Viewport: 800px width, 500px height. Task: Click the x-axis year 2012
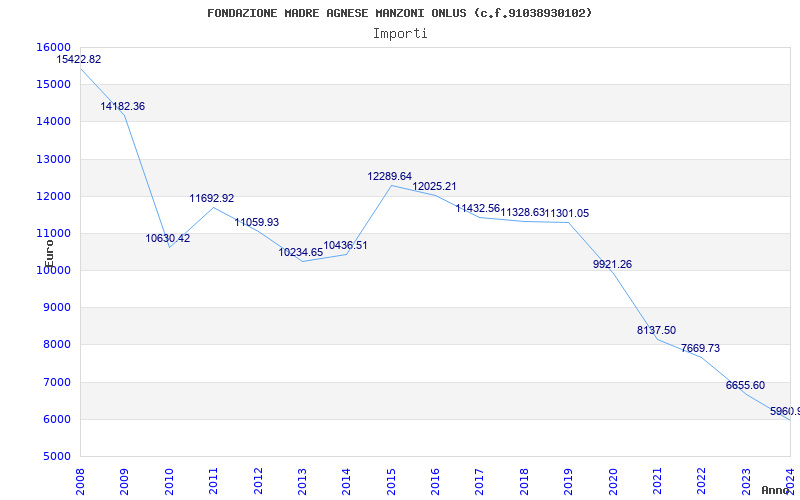(x=258, y=481)
